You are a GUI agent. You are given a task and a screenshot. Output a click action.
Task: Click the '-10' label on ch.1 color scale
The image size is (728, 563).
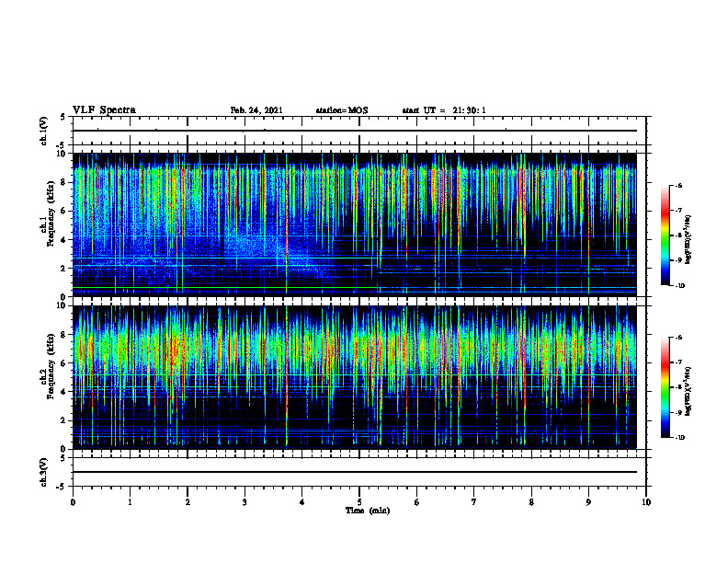coord(679,286)
